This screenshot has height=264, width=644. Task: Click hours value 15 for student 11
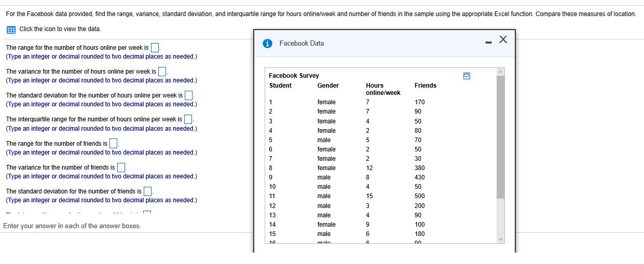369,196
